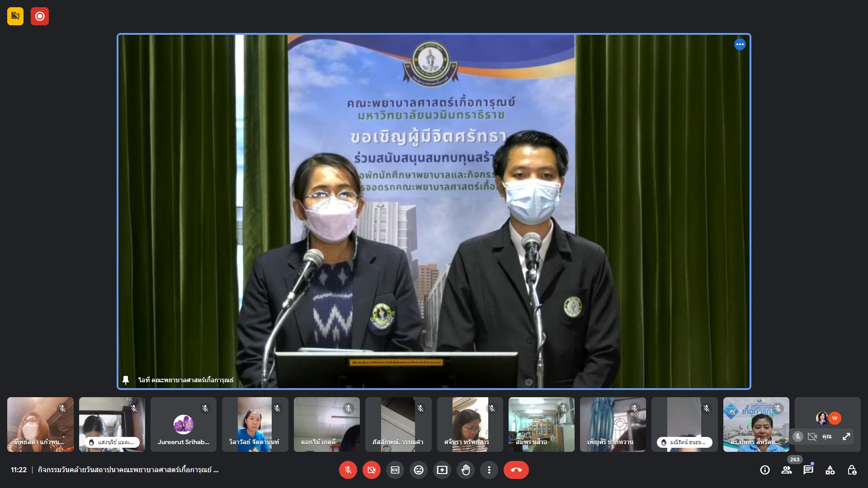Toggle closed captions

pyautogui.click(x=395, y=470)
